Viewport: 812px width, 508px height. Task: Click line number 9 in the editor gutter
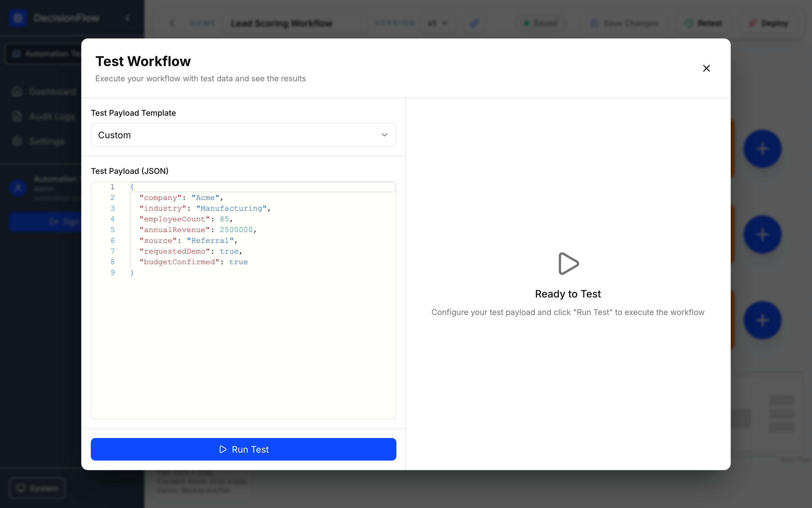(x=113, y=273)
